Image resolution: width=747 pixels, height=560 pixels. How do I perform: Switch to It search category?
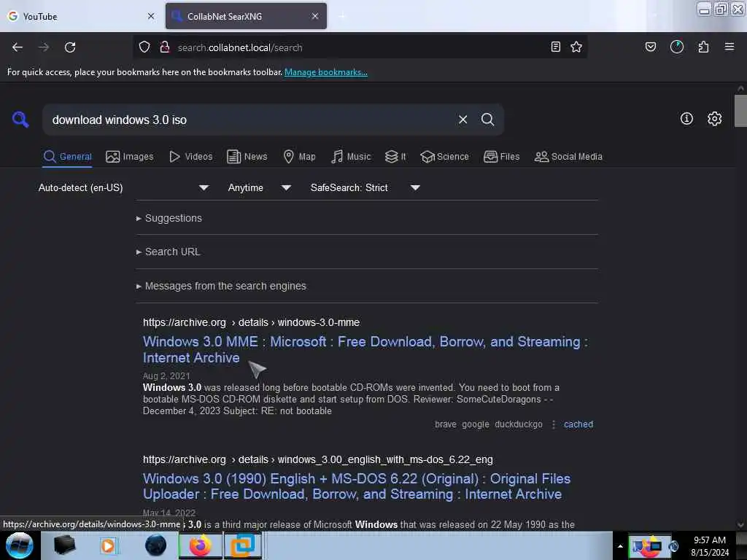tap(395, 157)
